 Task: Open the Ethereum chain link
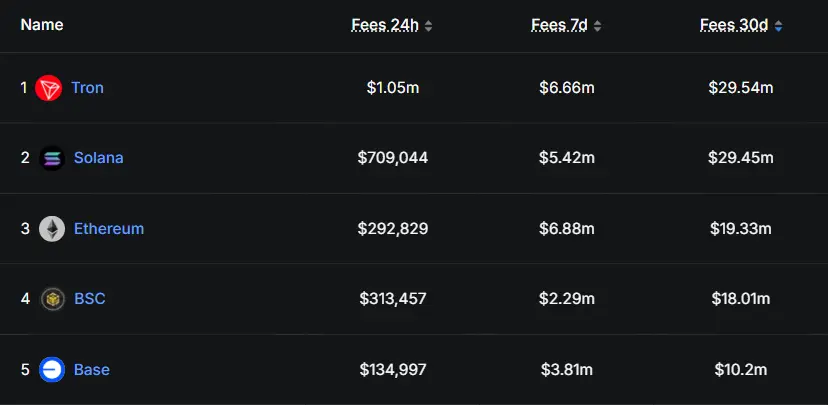[109, 229]
